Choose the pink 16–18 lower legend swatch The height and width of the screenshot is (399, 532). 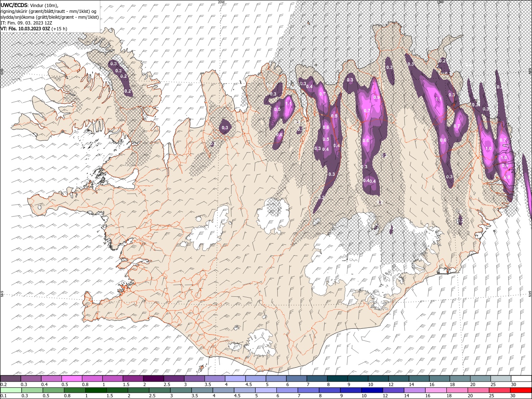click(436, 390)
